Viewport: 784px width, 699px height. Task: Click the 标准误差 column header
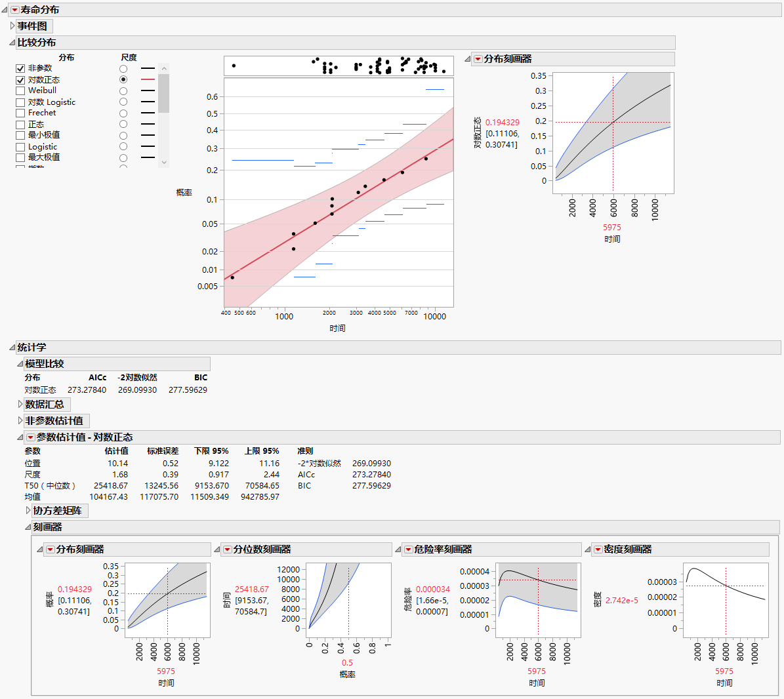tap(163, 451)
